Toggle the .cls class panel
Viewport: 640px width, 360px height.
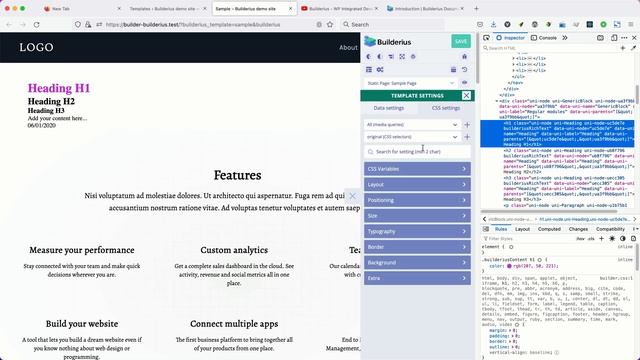591,239
